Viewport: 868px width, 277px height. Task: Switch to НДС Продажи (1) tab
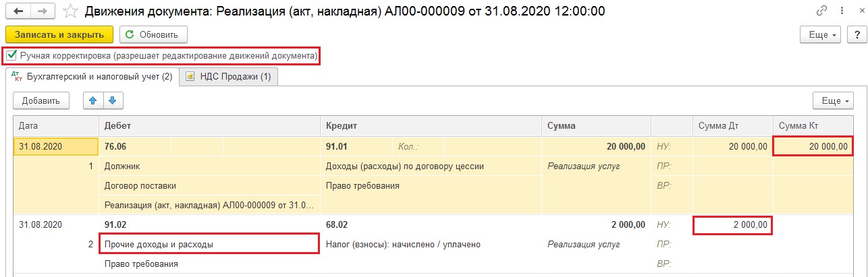click(x=228, y=77)
